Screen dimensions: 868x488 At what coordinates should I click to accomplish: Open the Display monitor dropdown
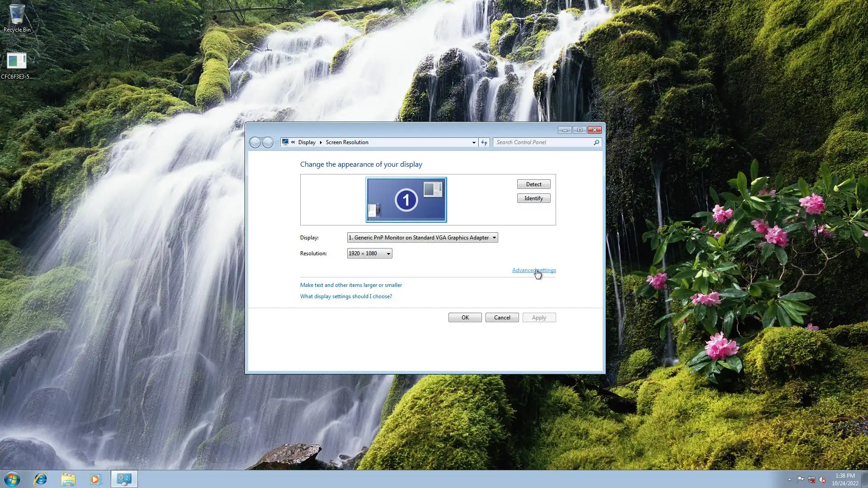pyautogui.click(x=422, y=238)
